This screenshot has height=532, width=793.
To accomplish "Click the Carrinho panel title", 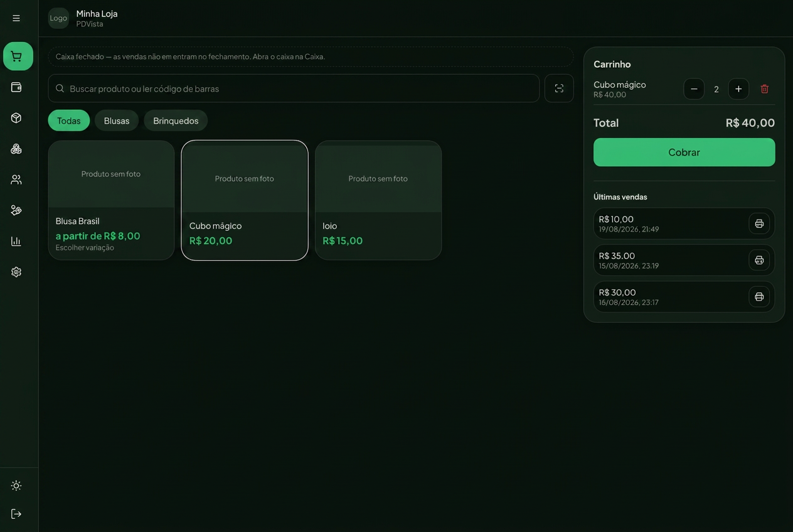I will pos(612,64).
